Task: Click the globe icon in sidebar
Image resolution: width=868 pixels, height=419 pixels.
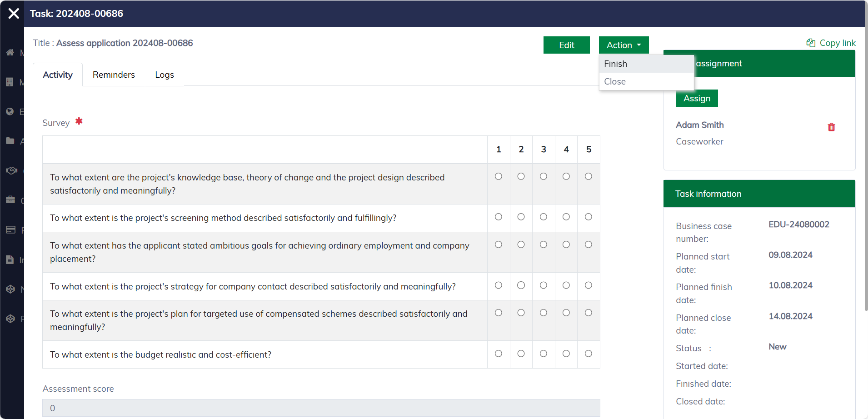Action: point(10,112)
